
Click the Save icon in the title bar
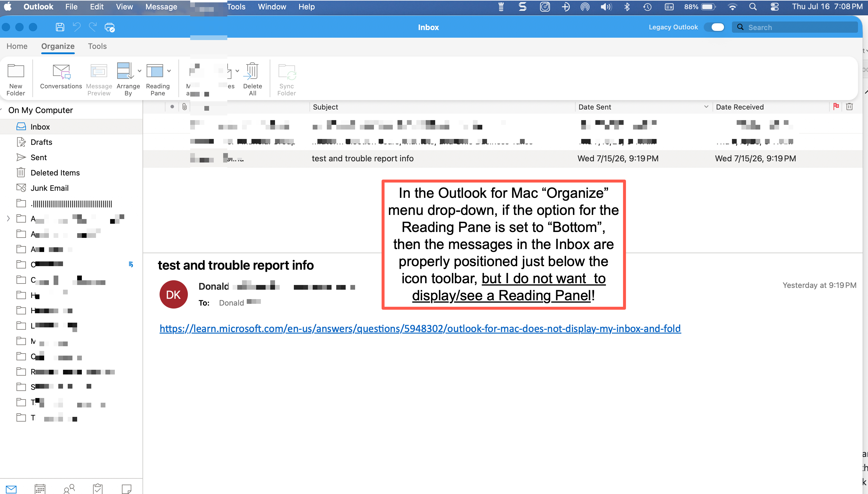pyautogui.click(x=60, y=27)
